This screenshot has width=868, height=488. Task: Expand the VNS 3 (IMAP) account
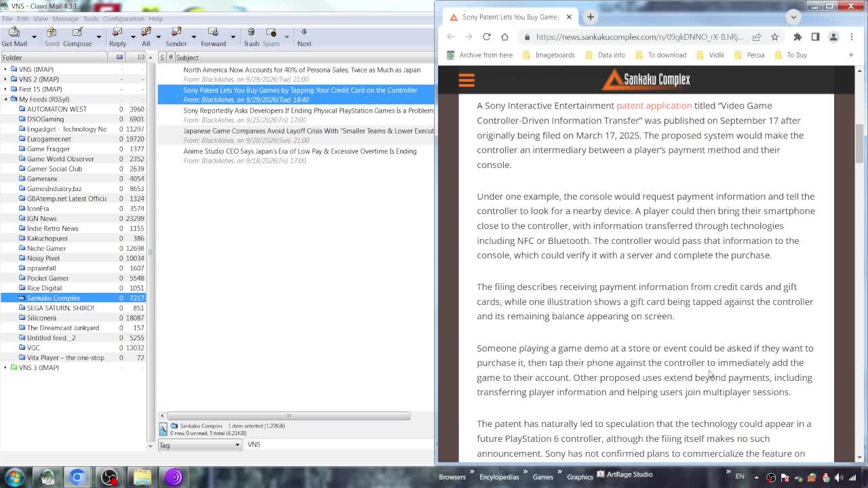pyautogui.click(x=5, y=367)
